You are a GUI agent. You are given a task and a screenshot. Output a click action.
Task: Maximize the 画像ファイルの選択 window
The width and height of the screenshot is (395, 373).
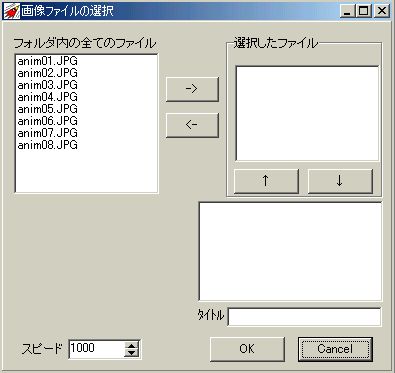coord(363,11)
